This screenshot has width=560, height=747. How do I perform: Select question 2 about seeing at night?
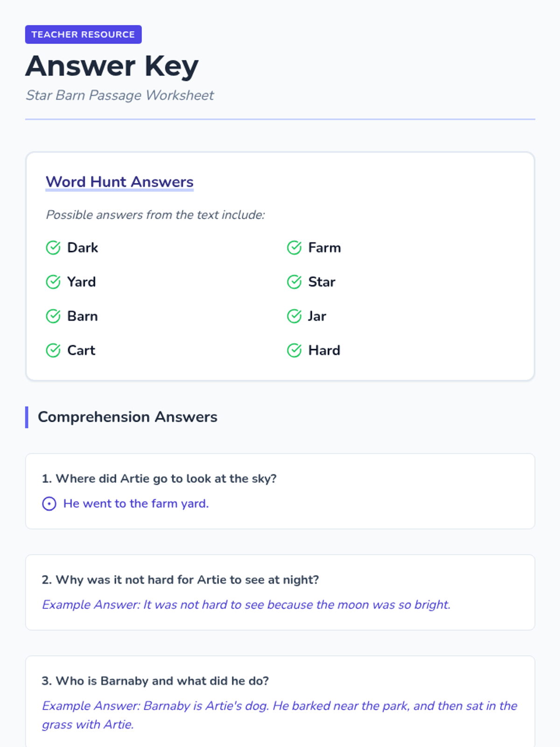pyautogui.click(x=180, y=580)
